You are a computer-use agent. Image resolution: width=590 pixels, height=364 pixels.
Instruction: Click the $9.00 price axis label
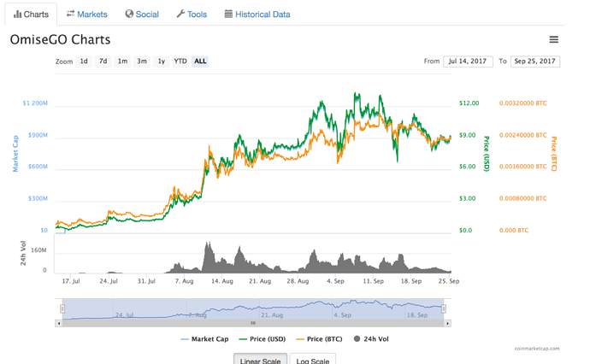468,135
